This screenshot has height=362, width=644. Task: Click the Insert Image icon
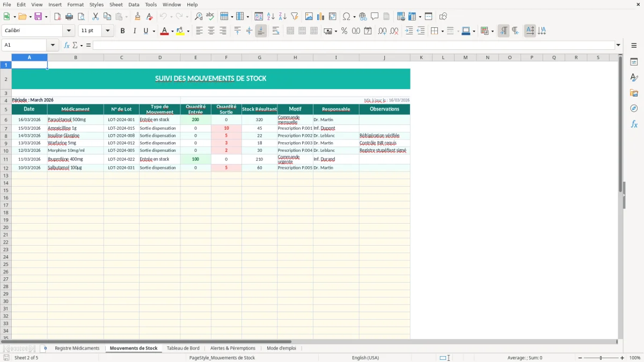tap(309, 17)
